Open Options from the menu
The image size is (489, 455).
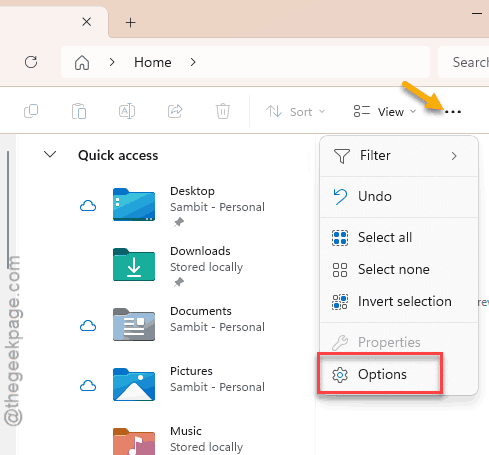pyautogui.click(x=399, y=375)
